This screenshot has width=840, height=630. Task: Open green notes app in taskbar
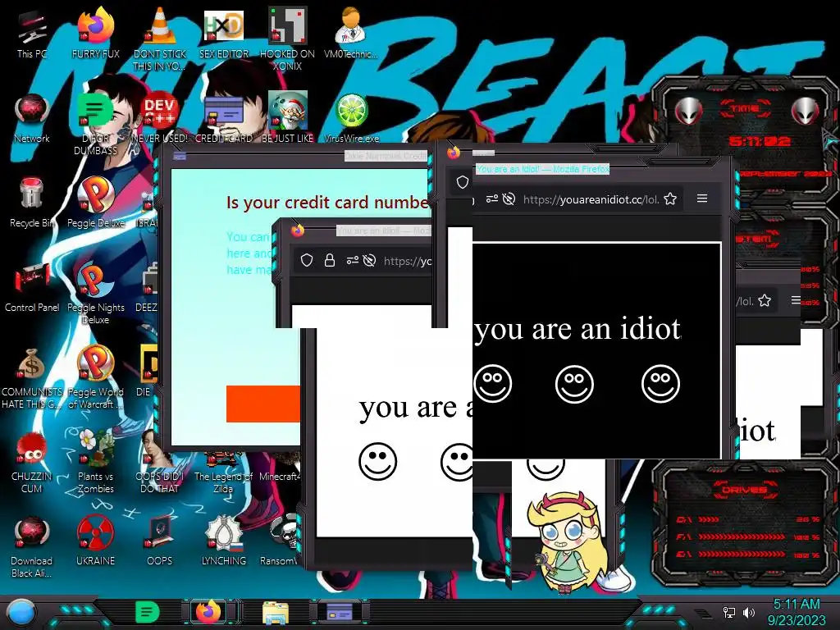click(147, 612)
